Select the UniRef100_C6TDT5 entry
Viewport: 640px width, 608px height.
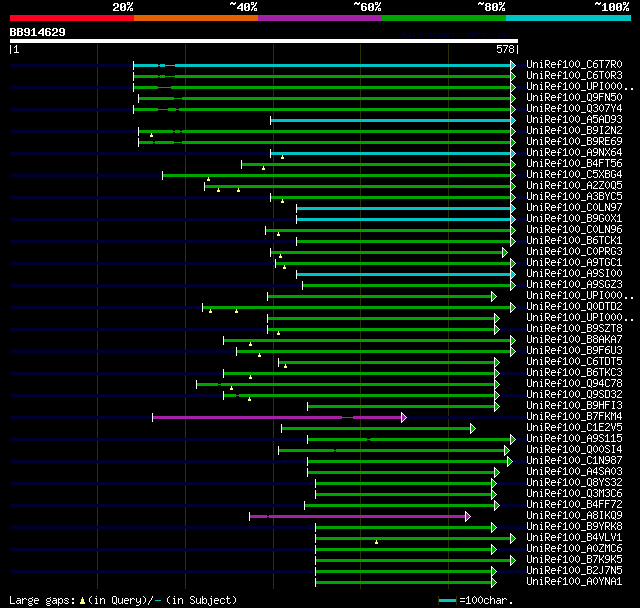click(x=574, y=362)
